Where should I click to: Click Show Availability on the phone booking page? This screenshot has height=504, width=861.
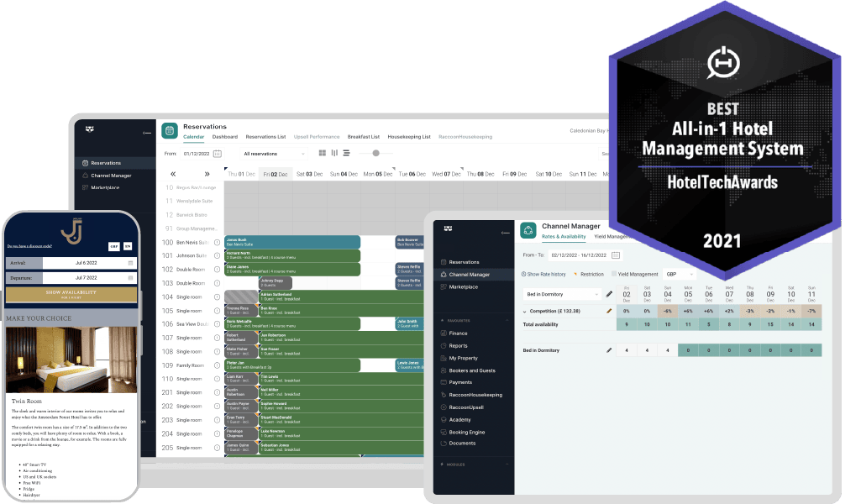pos(71,294)
